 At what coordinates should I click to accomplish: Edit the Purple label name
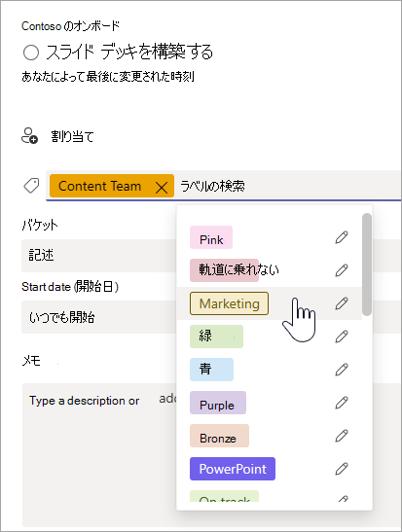pyautogui.click(x=342, y=403)
